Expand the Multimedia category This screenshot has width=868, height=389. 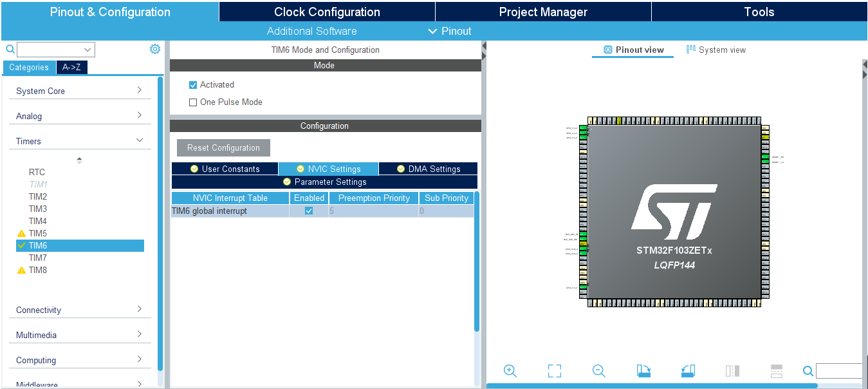(x=80, y=335)
